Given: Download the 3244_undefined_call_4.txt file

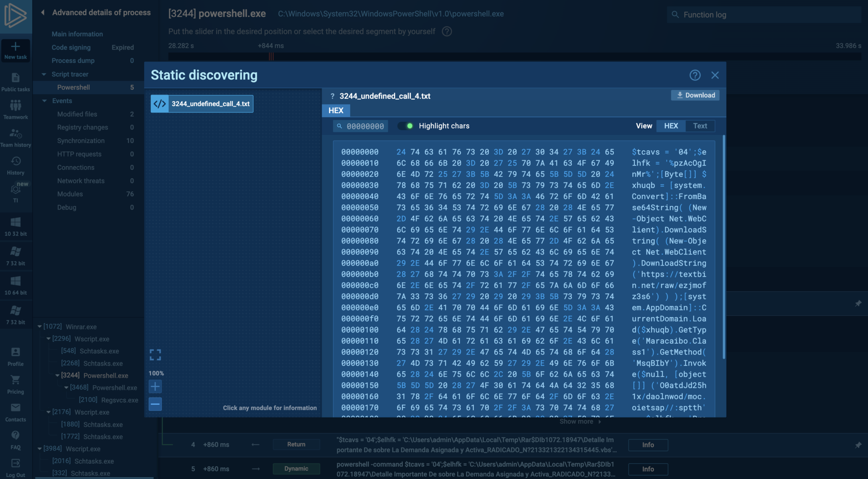Looking at the screenshot, I should pyautogui.click(x=695, y=95).
